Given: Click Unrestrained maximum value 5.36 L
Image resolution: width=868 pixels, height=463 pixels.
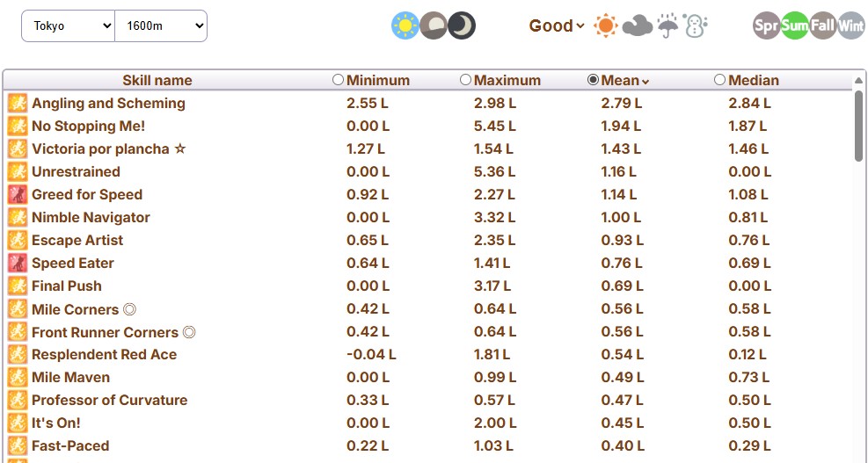Looking at the screenshot, I should point(494,171).
